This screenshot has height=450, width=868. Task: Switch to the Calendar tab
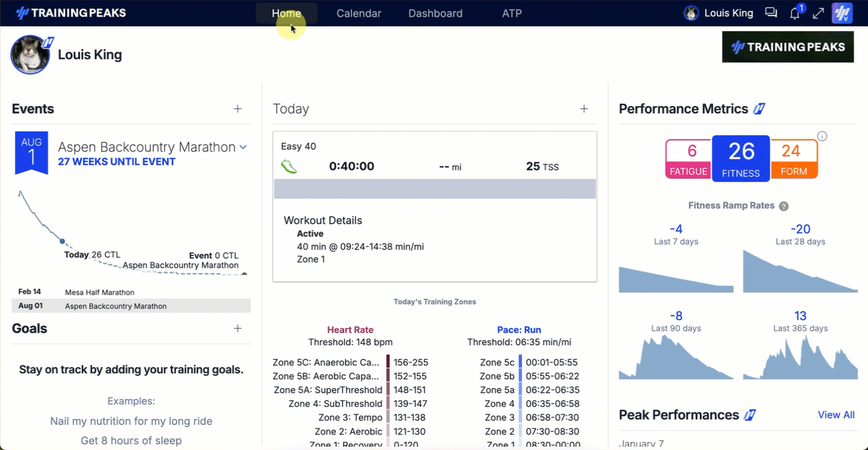pyautogui.click(x=359, y=13)
